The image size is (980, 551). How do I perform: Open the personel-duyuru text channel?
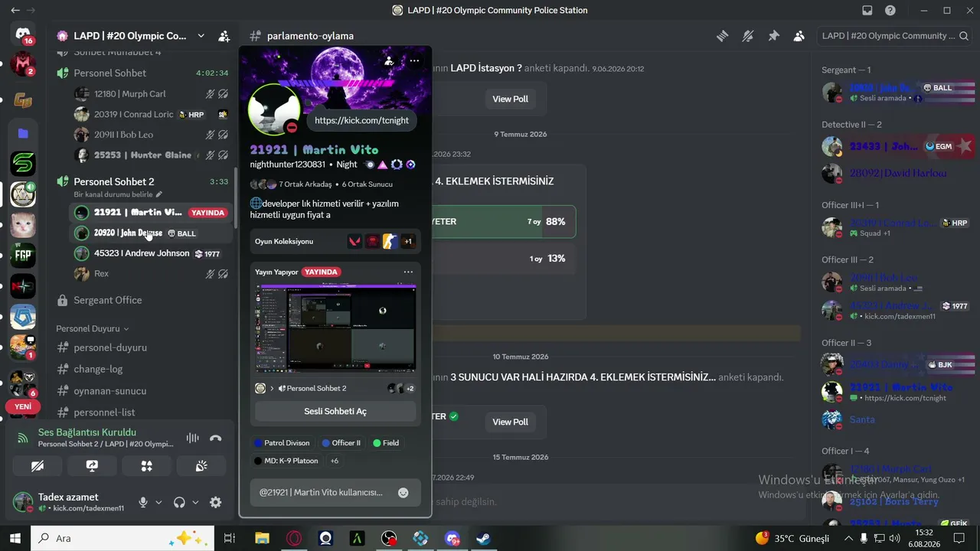(x=110, y=347)
